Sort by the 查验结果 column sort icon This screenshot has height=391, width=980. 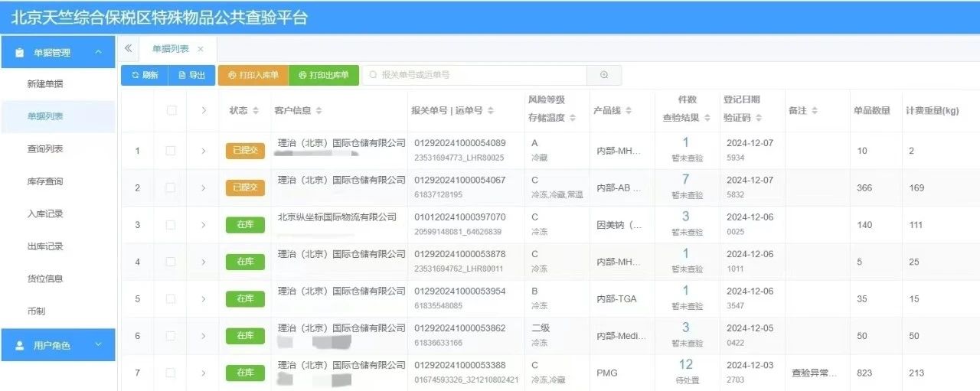(707, 118)
